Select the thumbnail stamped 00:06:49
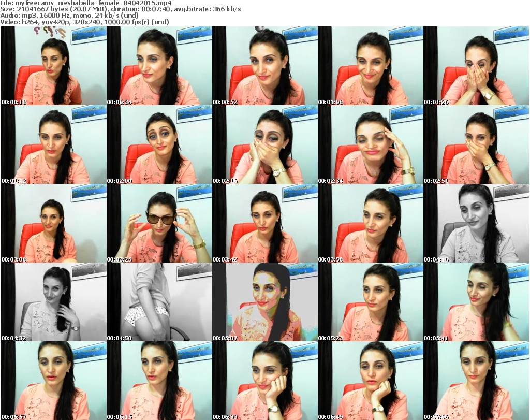This screenshot has height=420, width=530. [370, 381]
